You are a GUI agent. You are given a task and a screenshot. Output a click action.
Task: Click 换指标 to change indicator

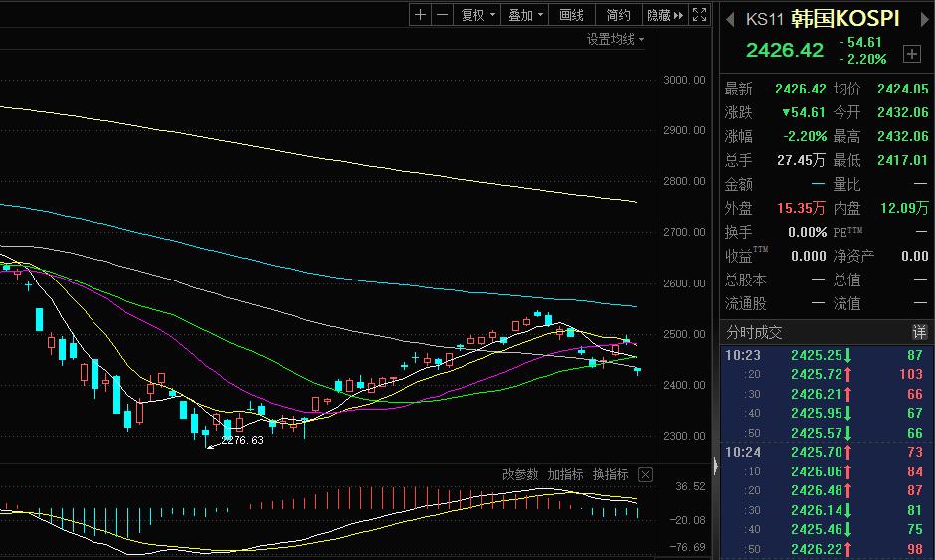tap(610, 474)
